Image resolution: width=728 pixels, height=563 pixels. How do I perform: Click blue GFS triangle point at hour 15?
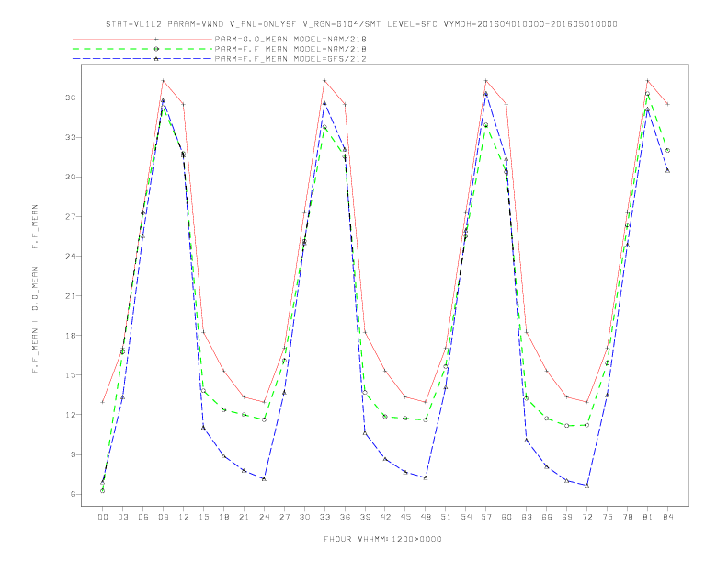(203, 428)
